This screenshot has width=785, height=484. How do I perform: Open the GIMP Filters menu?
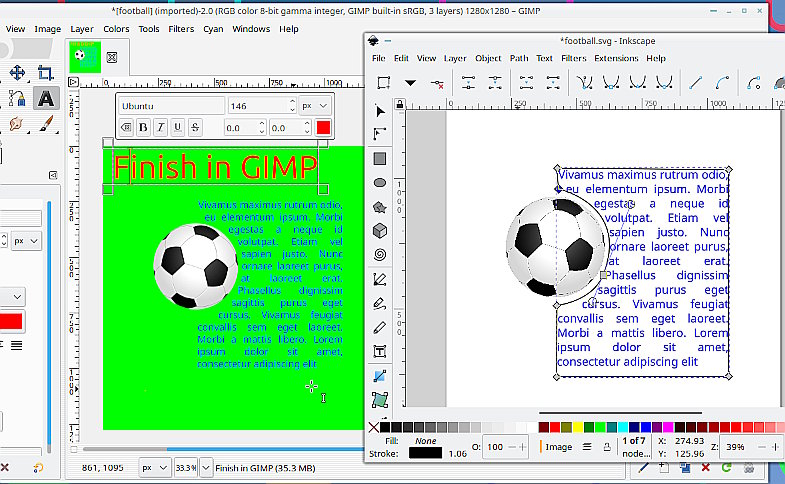[x=181, y=29]
